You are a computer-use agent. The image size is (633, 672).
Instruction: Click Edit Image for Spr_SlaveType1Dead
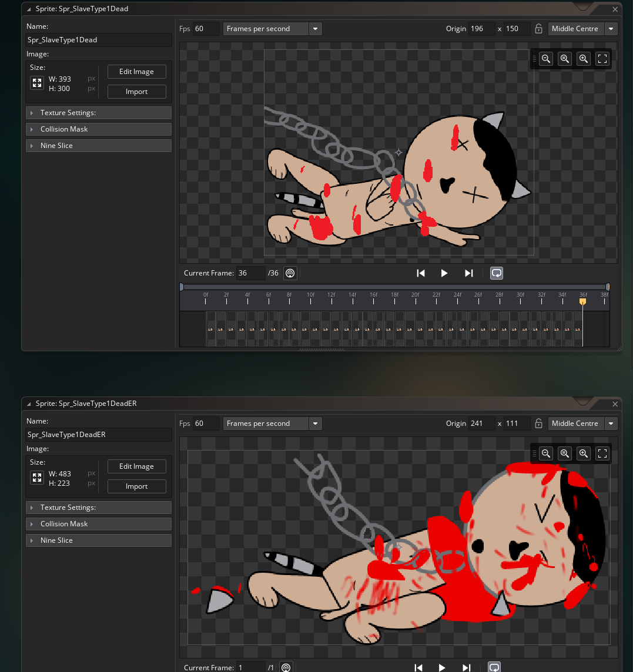[x=136, y=72]
